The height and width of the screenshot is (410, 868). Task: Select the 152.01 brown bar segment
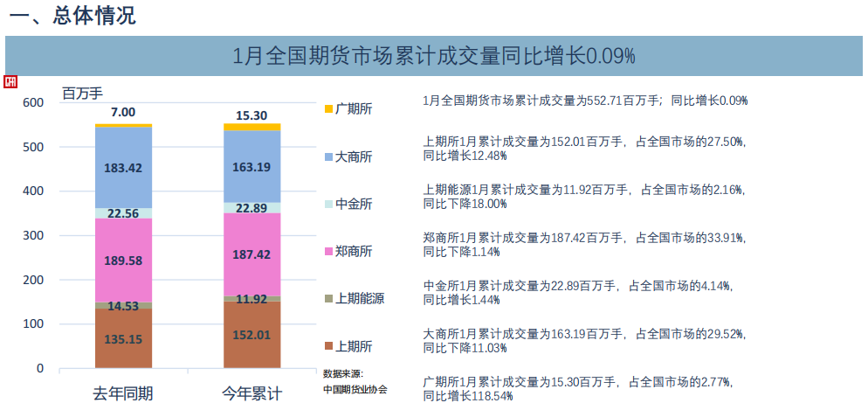pyautogui.click(x=251, y=335)
